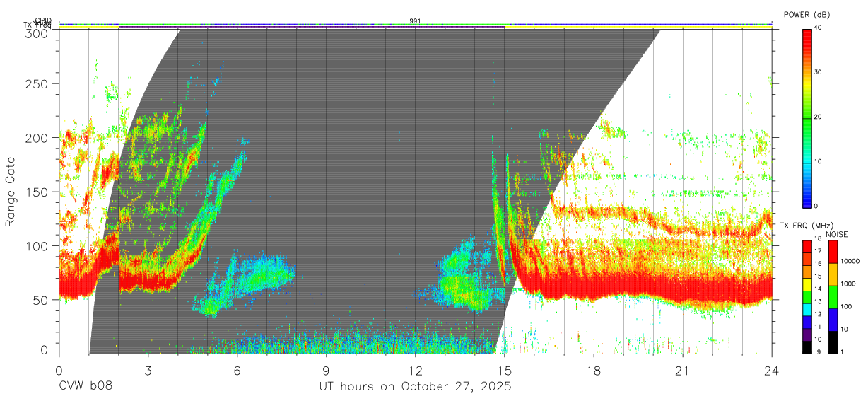Click the '1000' value on the noise scale
Image resolution: width=868 pixels, height=401 pixels.
[849, 284]
